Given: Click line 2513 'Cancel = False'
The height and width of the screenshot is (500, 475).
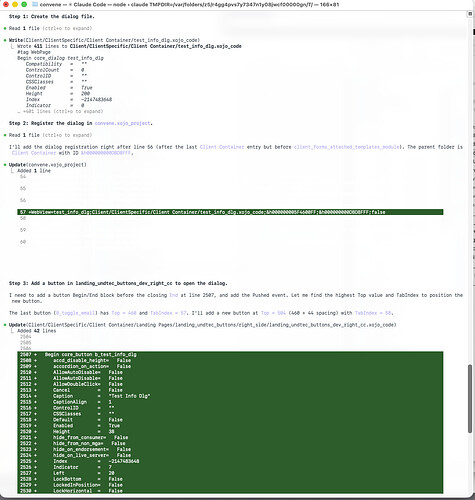Looking at the screenshot, I should 230,390.
